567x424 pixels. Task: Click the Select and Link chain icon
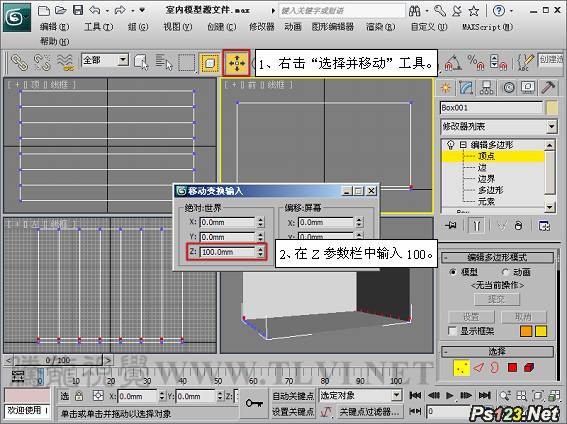[20, 63]
